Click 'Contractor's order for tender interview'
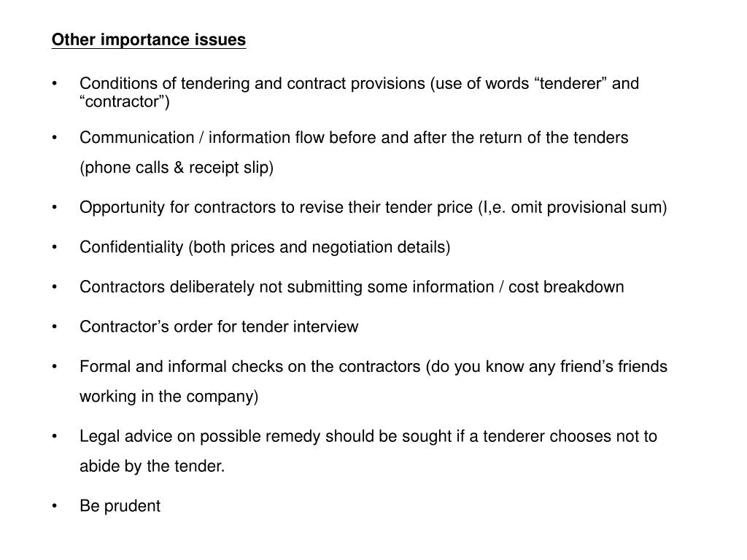Screen dimensions: 747x560 (x=219, y=327)
